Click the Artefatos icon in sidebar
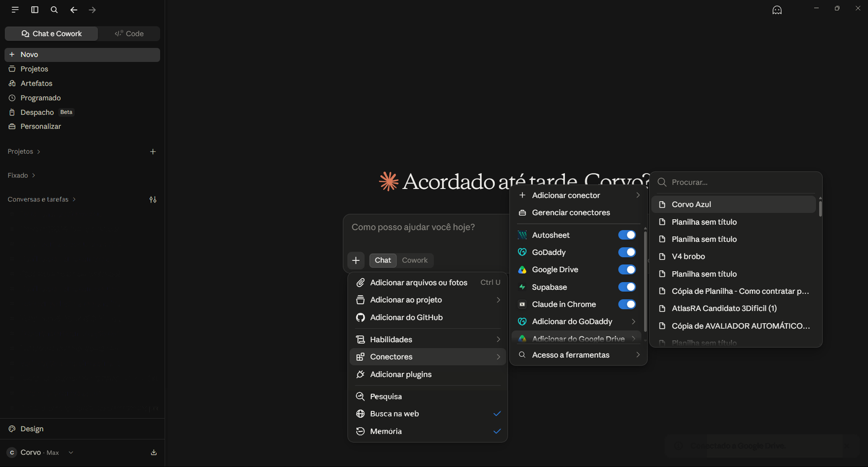The height and width of the screenshot is (467, 868). coord(12,84)
